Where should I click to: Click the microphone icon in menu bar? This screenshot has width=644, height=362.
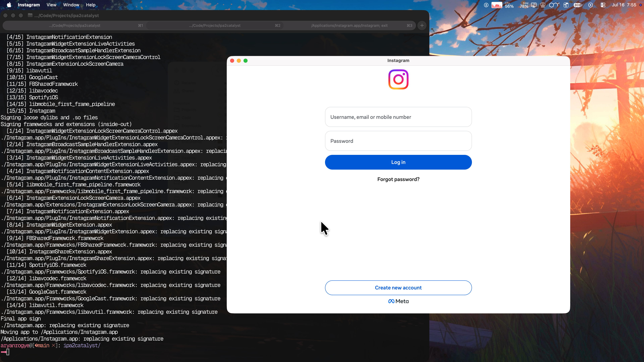486,5
